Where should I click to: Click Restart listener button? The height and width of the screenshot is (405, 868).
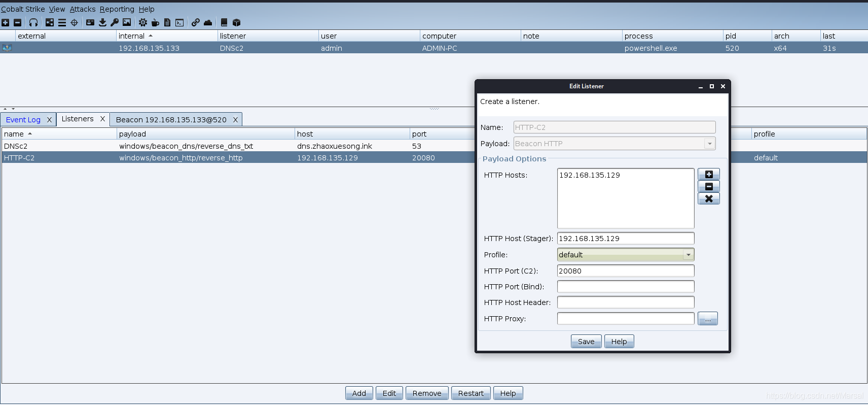click(x=471, y=393)
